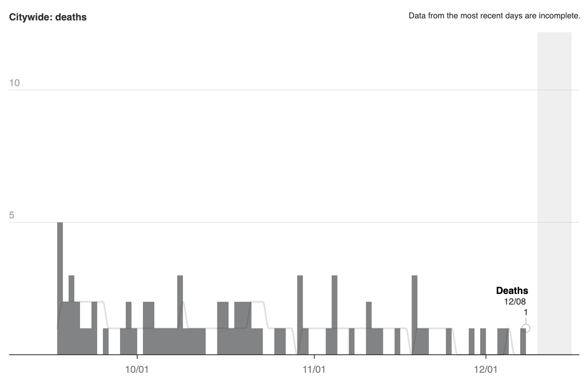Click the shaded incomplete-data region
Screen dimensions: 588x387
pyautogui.click(x=554, y=192)
